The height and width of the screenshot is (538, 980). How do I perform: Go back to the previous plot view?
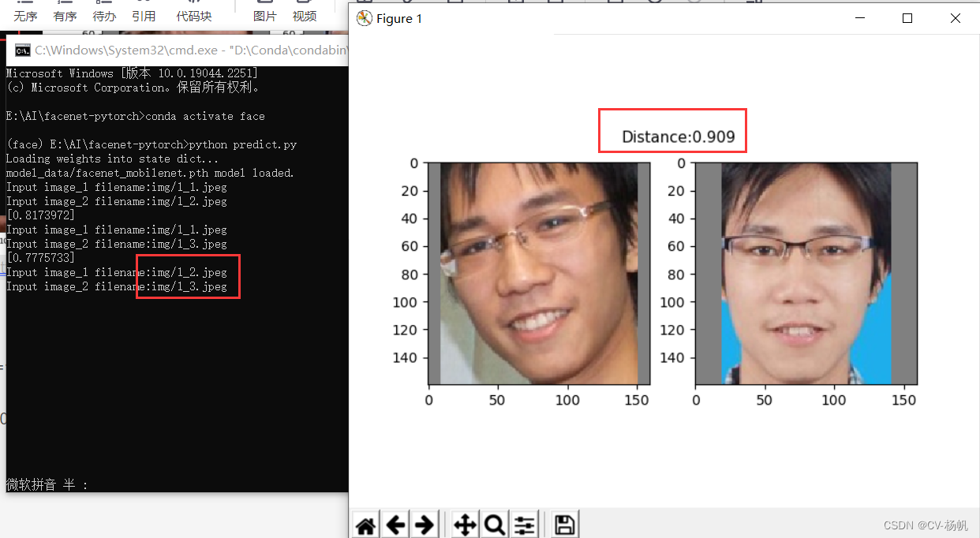(395, 525)
